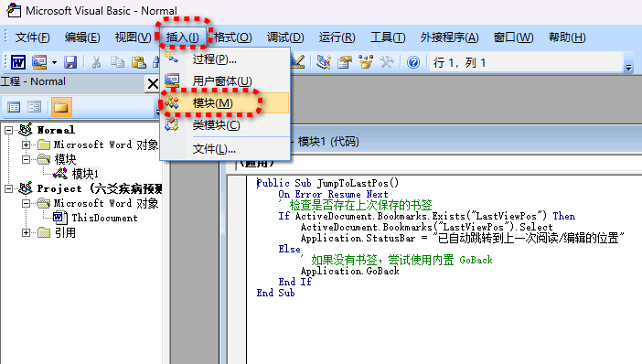Choose 过程(P)... from the Insert menu
This screenshot has width=642, height=364.
(x=226, y=59)
